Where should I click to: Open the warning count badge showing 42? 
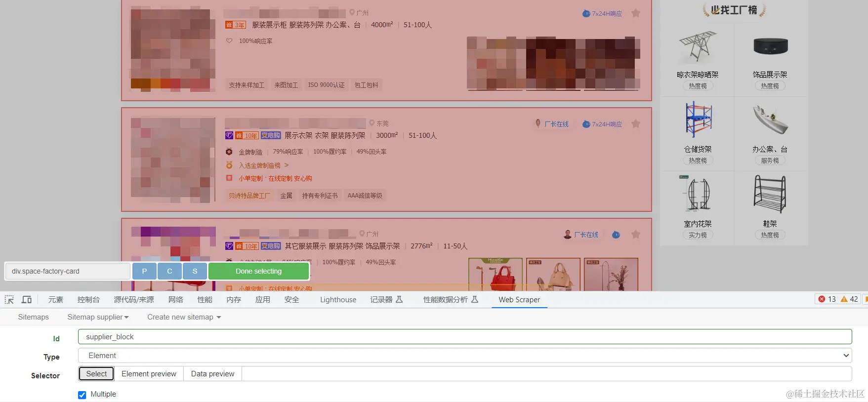click(x=849, y=299)
